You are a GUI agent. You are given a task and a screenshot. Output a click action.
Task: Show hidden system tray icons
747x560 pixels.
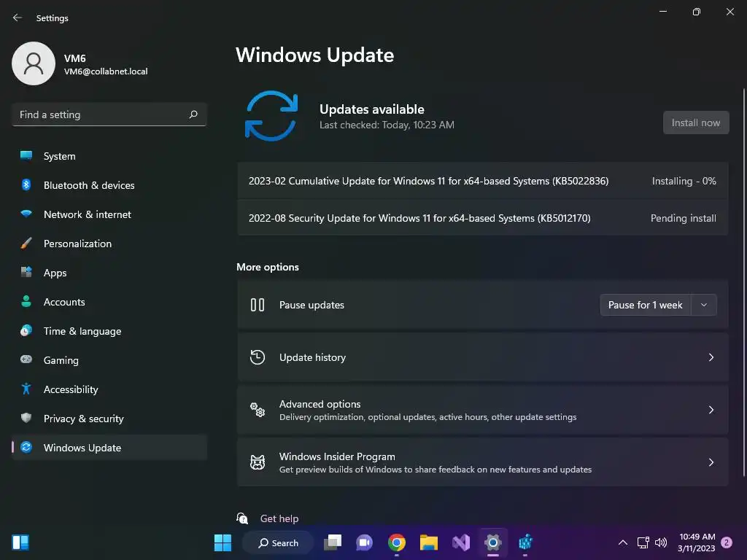[623, 542]
